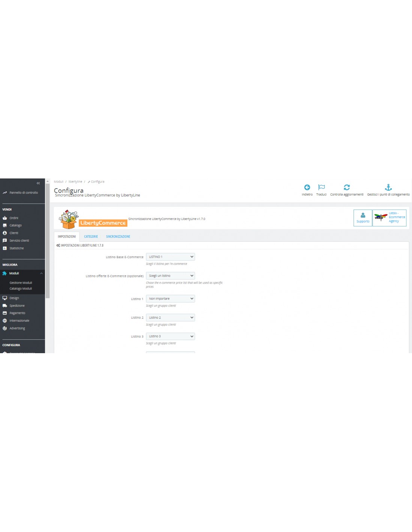Click the scrollbar up arrow
The width and height of the screenshot is (412, 532).
pos(48,181)
